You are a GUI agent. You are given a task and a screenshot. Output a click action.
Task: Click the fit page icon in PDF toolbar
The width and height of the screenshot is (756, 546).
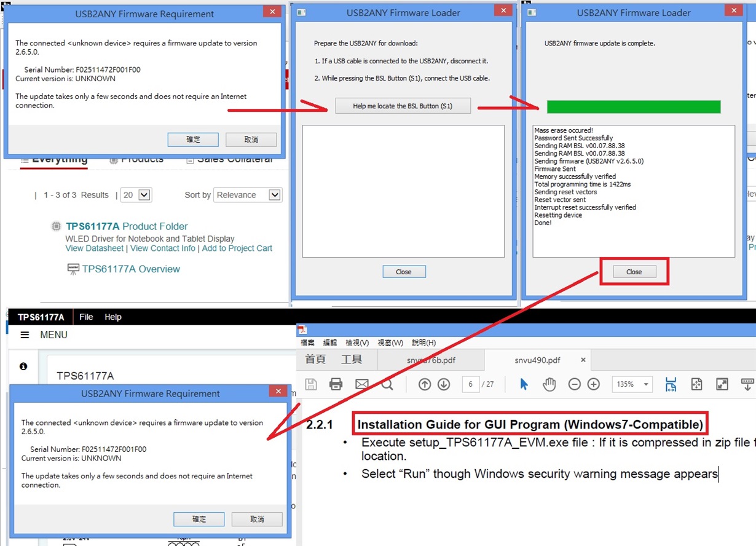click(x=696, y=384)
